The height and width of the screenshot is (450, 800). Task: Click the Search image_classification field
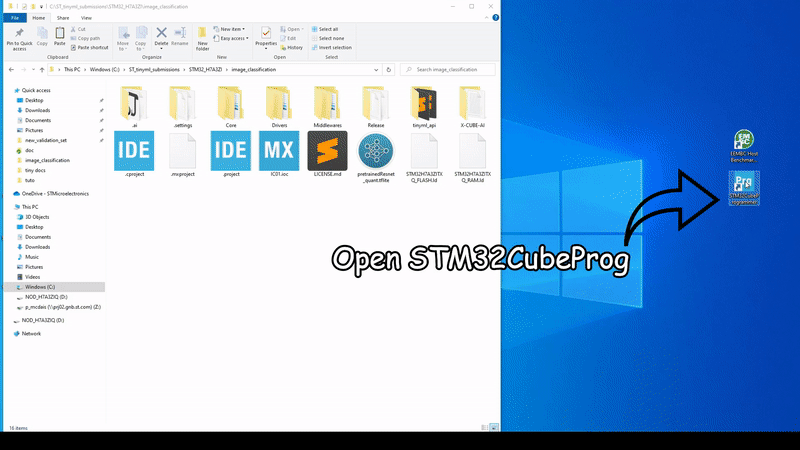point(448,69)
